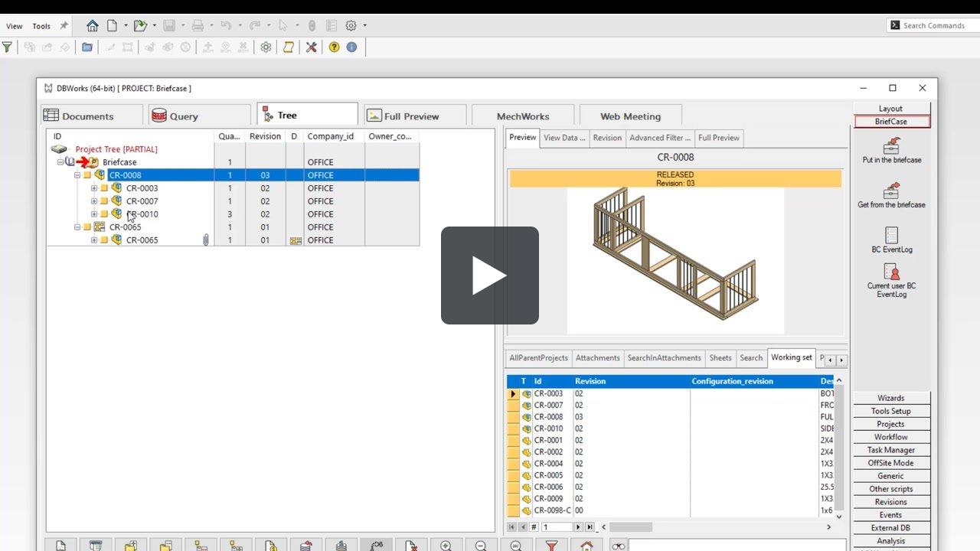Switch to the Web Meeting tab

click(631, 116)
